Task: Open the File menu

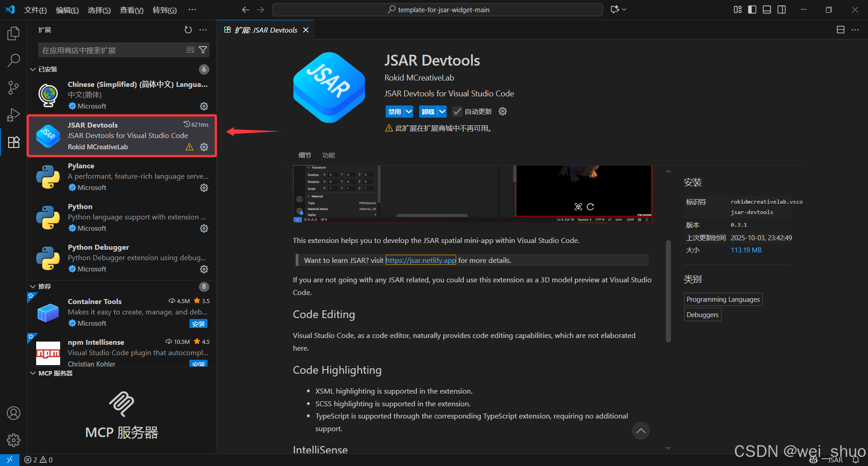Action: coord(35,10)
